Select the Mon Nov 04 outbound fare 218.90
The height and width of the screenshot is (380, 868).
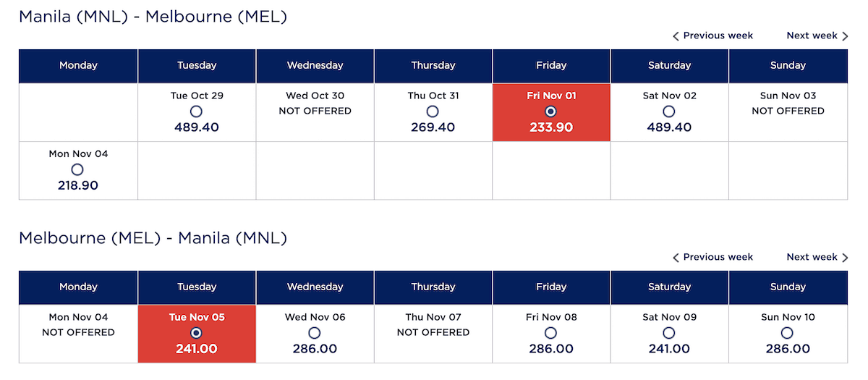point(77,169)
